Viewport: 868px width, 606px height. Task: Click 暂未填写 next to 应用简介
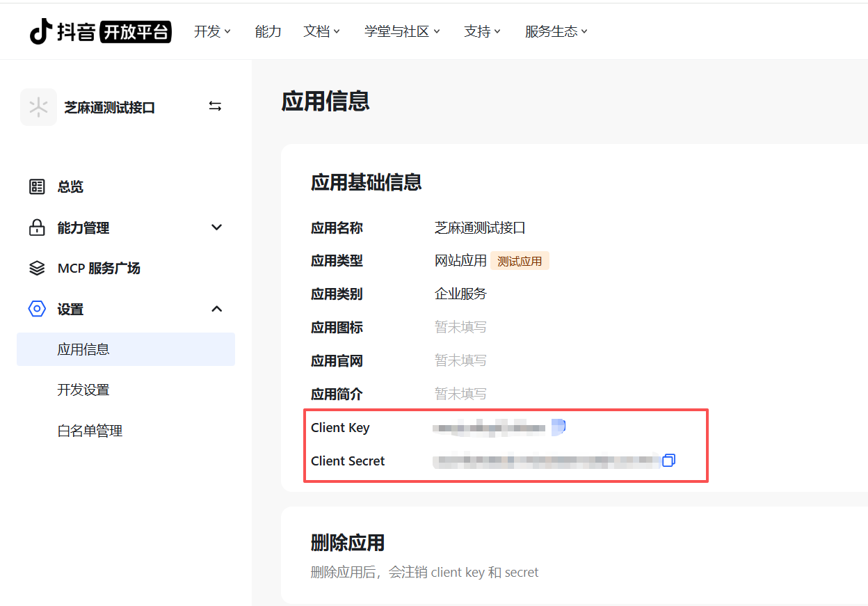[460, 394]
